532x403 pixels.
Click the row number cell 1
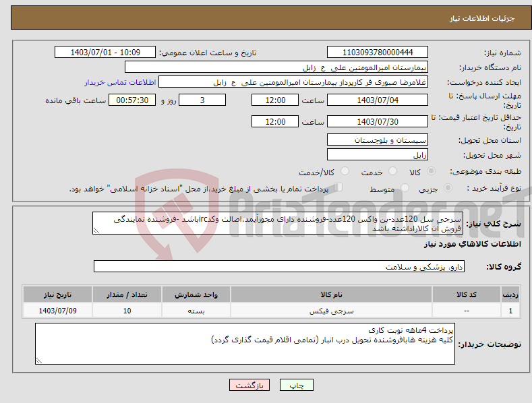[510, 311]
